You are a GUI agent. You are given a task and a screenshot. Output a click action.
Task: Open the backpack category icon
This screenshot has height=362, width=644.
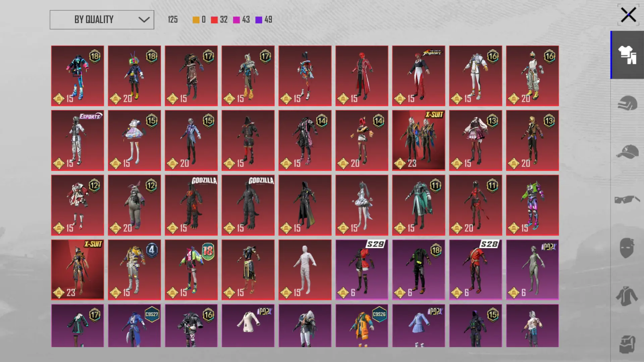pyautogui.click(x=627, y=344)
